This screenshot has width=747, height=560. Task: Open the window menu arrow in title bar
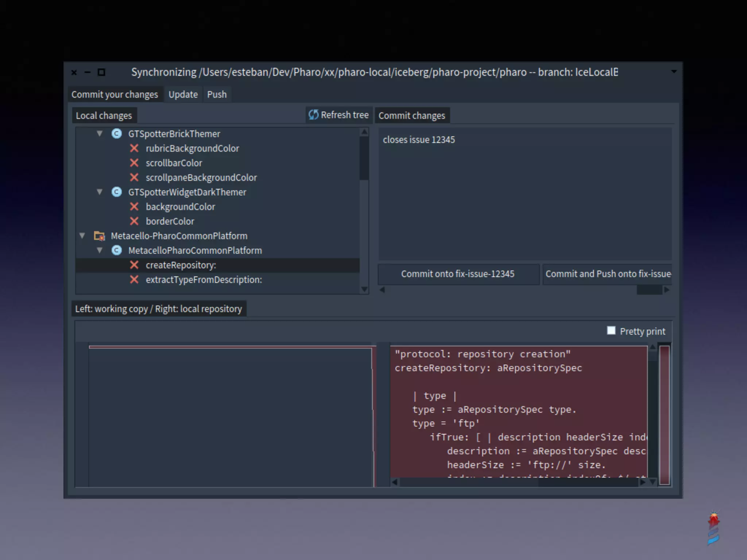click(674, 72)
